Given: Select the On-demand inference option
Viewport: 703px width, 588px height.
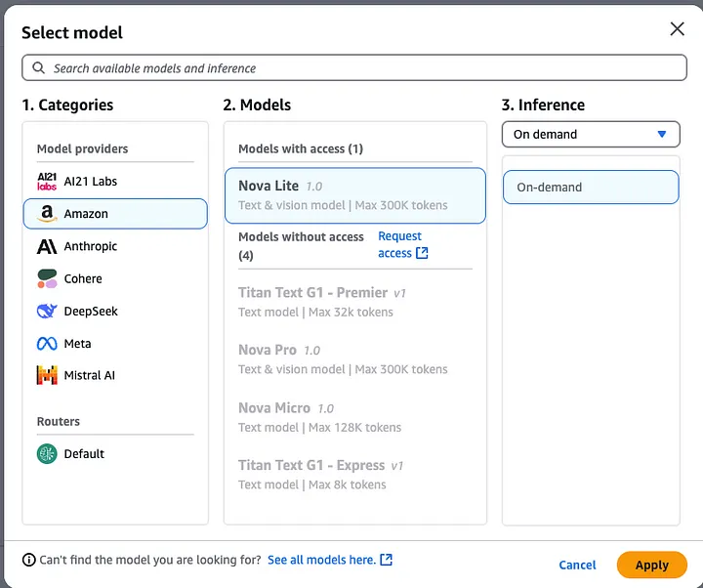Looking at the screenshot, I should click(591, 187).
